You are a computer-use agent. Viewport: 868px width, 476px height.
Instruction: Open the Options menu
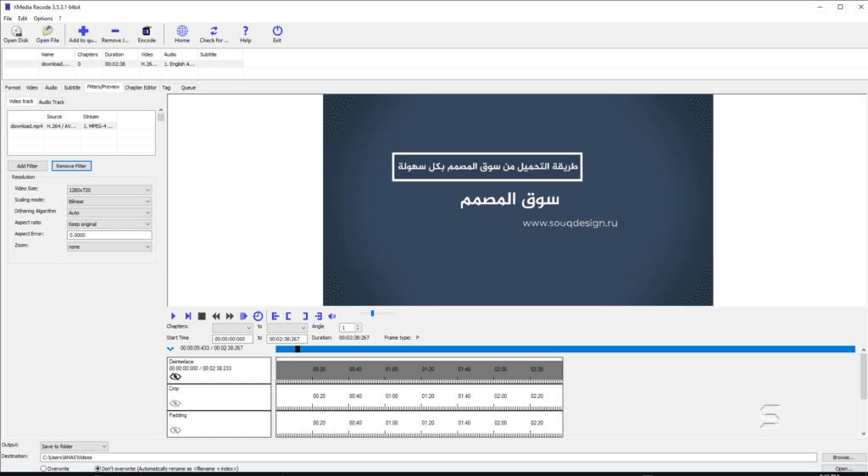tap(43, 19)
